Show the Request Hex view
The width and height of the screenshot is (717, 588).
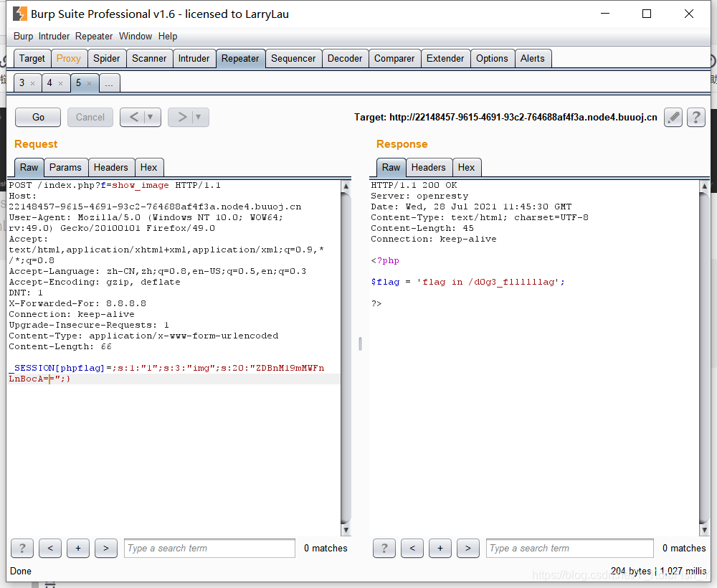148,167
